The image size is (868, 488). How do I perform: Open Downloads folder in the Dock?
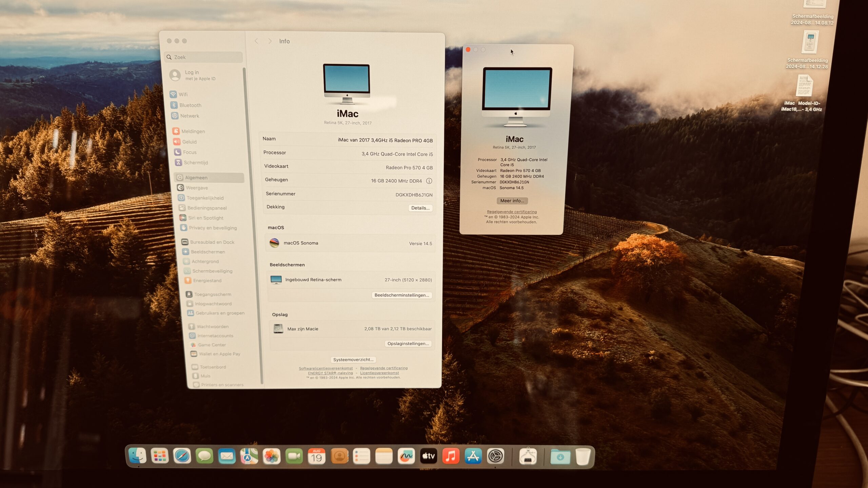point(560,457)
